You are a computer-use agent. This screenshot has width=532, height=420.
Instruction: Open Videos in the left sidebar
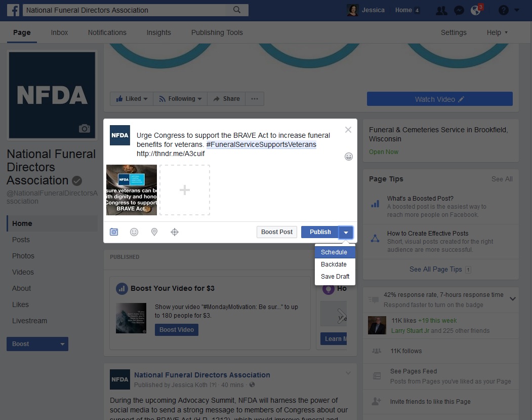[23, 272]
